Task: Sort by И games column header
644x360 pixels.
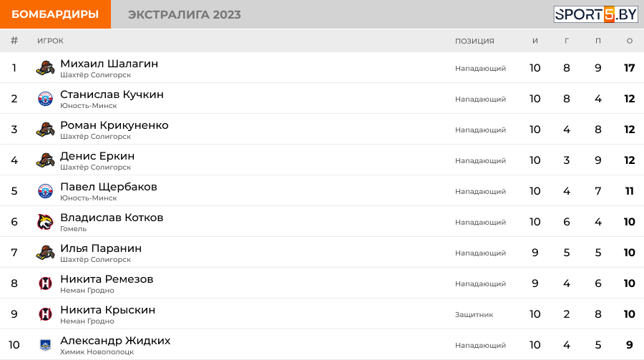Action: click(535, 41)
